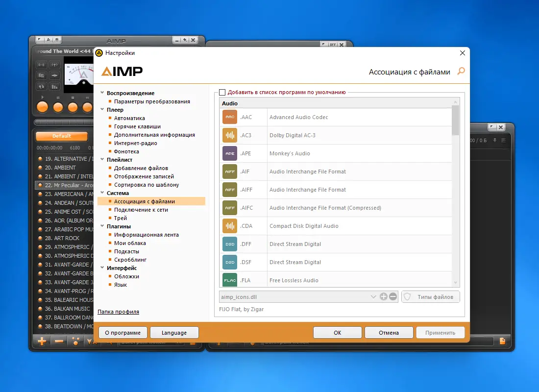This screenshot has width=539, height=392.
Task: Click the AC3 waveform file icon
Action: (x=230, y=135)
